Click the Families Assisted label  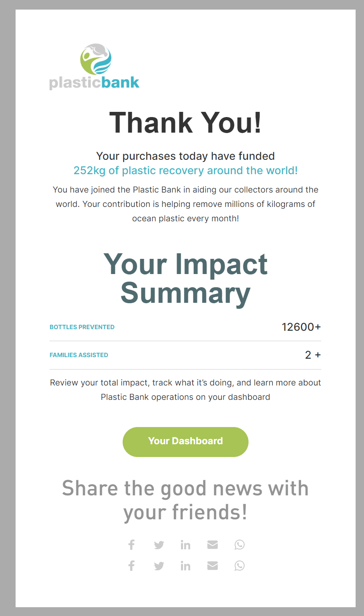pyautogui.click(x=79, y=355)
